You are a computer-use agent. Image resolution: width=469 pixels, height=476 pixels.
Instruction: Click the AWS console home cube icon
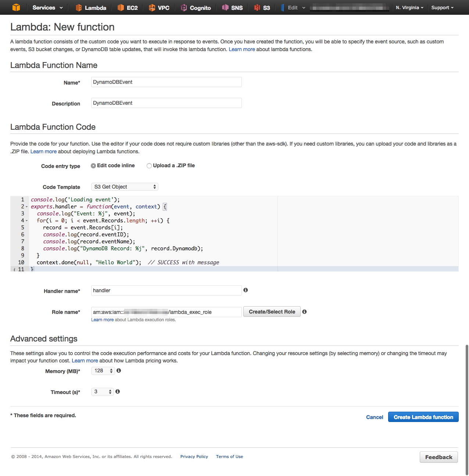16,7
